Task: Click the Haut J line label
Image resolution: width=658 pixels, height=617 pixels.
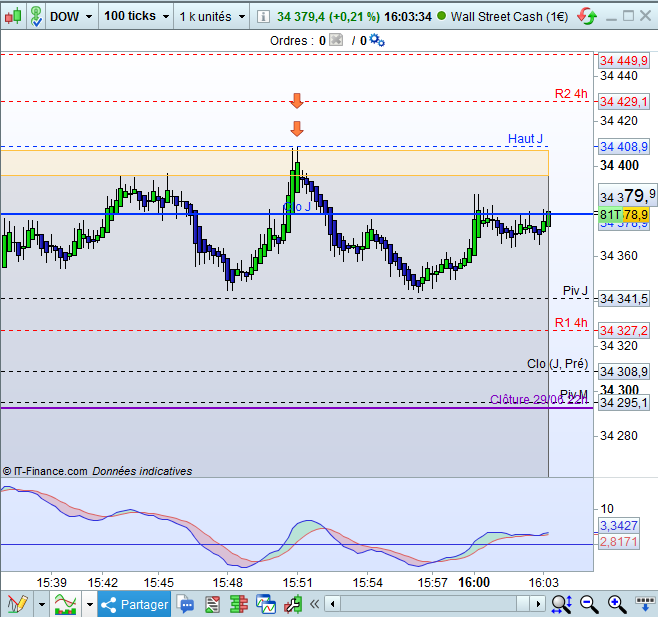Action: click(x=525, y=139)
